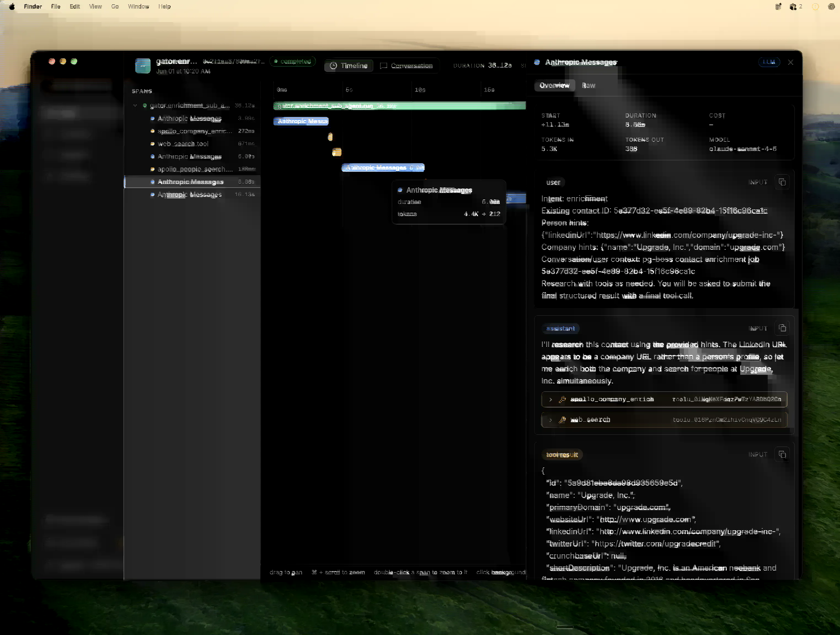Select the apollo_company_enric… span row
The height and width of the screenshot is (635, 840).
192,131
